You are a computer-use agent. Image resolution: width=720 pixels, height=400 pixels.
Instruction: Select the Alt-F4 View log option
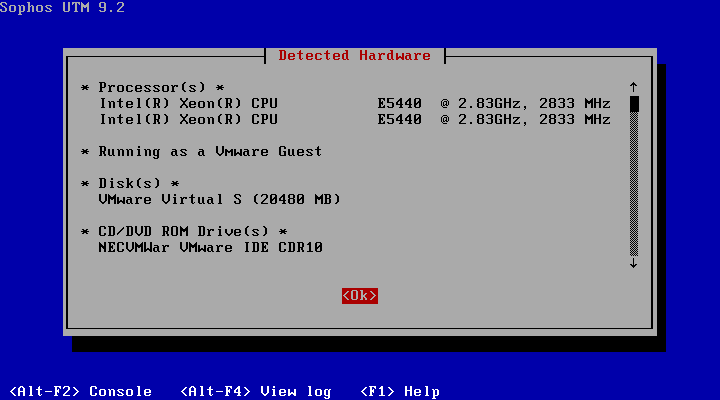(255, 391)
